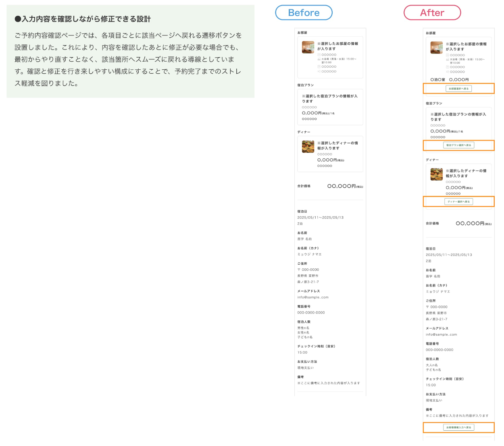Click the 入力内容を確認しながら修正できる設計 heading

83,19
